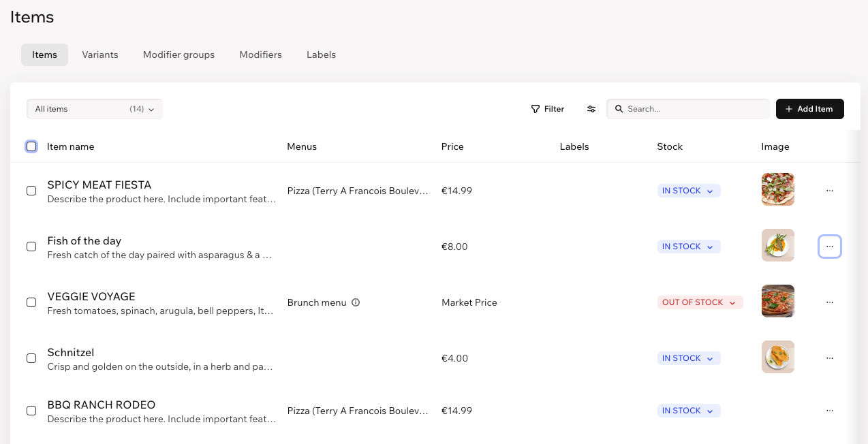Click the VEGGIE VOYAGE item name
This screenshot has height=444, width=868.
(x=91, y=297)
